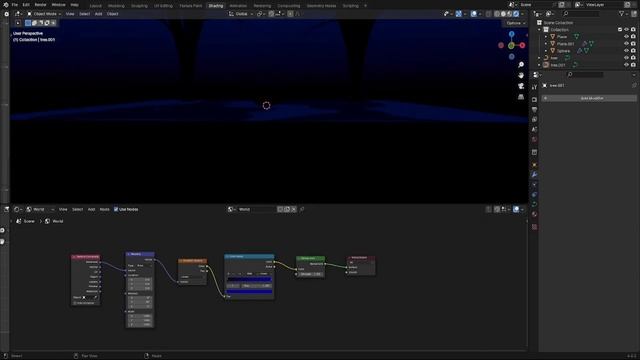640x360 pixels.
Task: Click the World datablock name field
Action: (x=256, y=209)
